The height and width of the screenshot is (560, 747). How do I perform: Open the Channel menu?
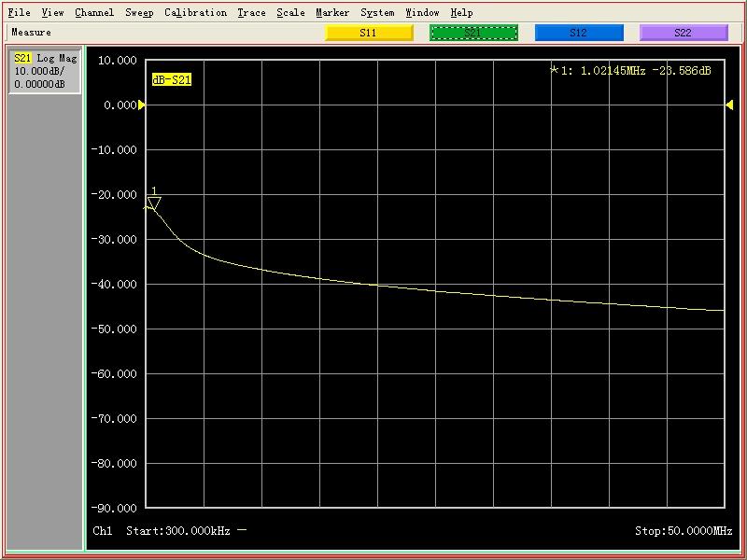coord(94,12)
